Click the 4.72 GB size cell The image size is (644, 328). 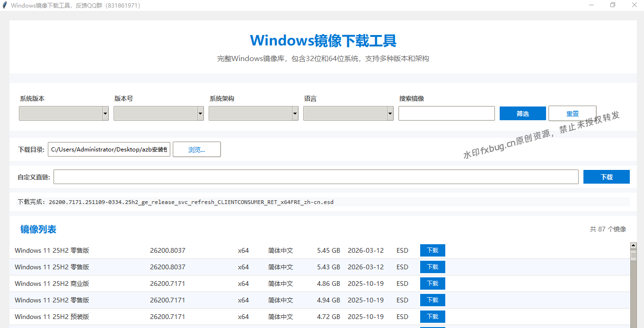click(328, 317)
